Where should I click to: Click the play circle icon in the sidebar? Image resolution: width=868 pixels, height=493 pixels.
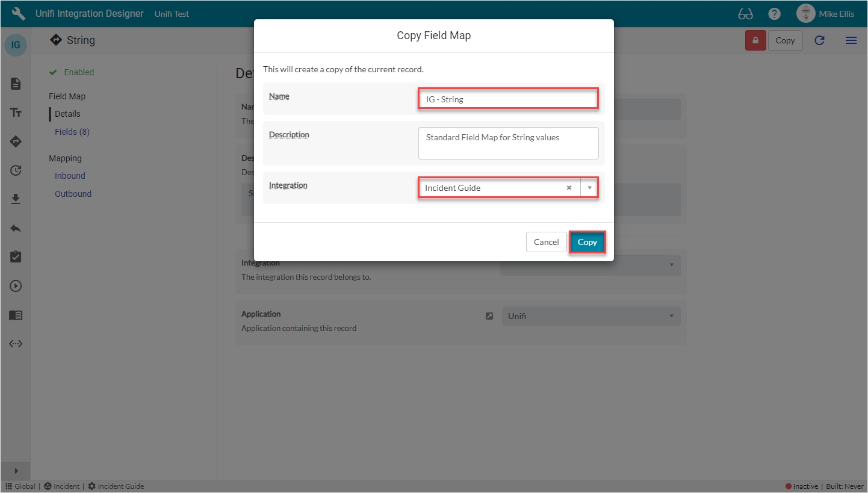tap(16, 286)
